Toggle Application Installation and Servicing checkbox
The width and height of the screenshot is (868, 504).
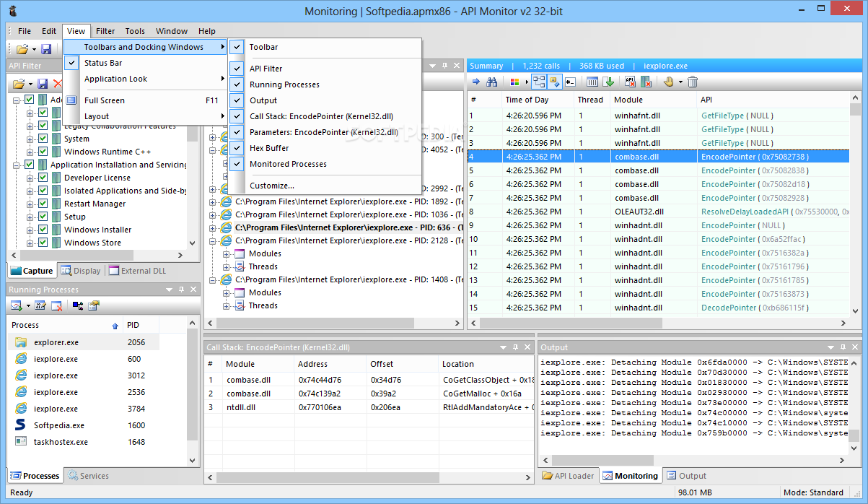(30, 165)
